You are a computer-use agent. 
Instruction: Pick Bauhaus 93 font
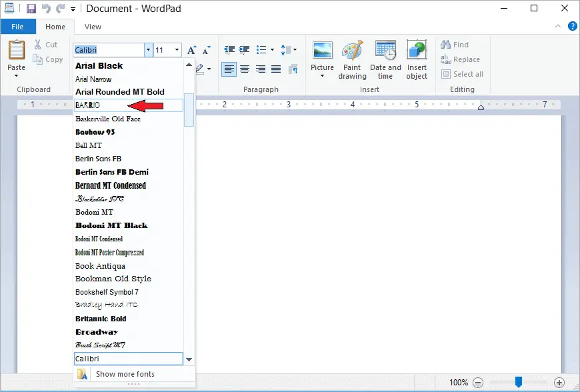pos(128,132)
